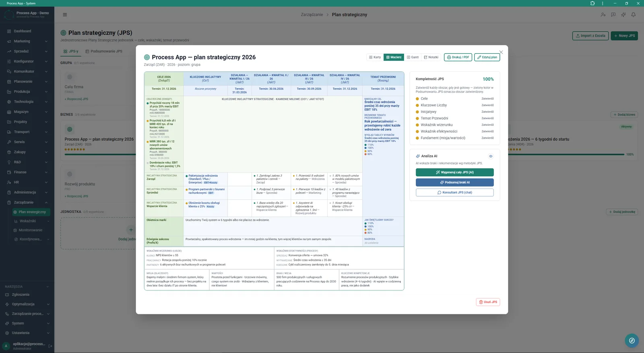Viewport: 644px width, 353px height.
Task: Close the plan strategiczny 2026 dialog
Action: [x=501, y=52]
